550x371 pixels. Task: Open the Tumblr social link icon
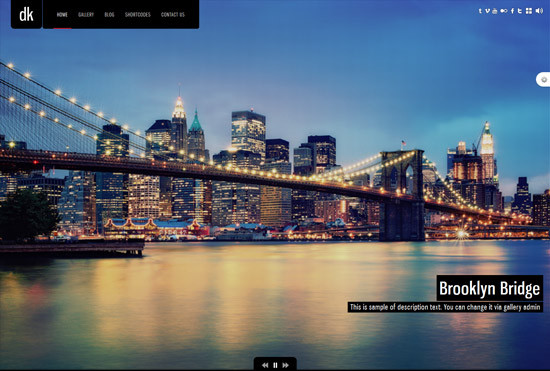point(480,11)
